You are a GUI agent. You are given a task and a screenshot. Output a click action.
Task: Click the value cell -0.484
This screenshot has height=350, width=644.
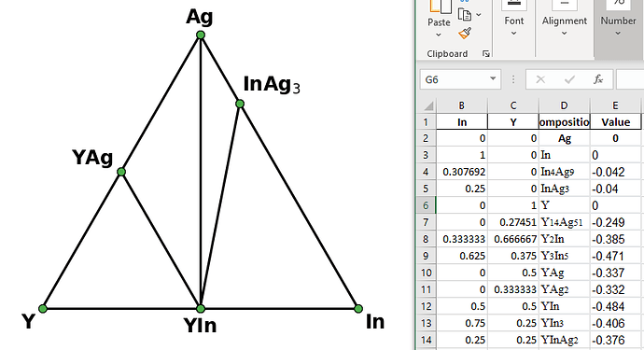click(615, 306)
